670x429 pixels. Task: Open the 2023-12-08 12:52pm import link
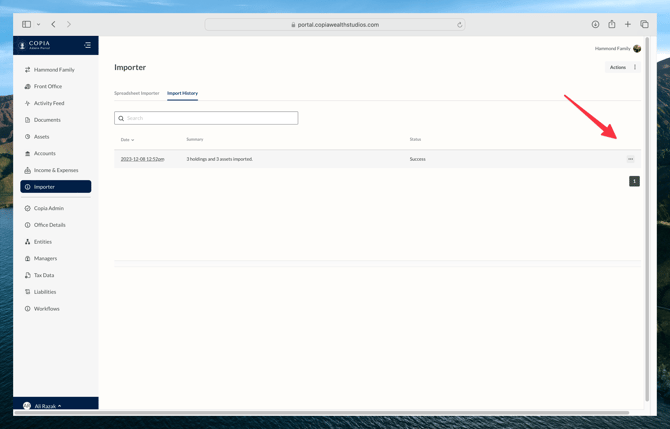142,159
